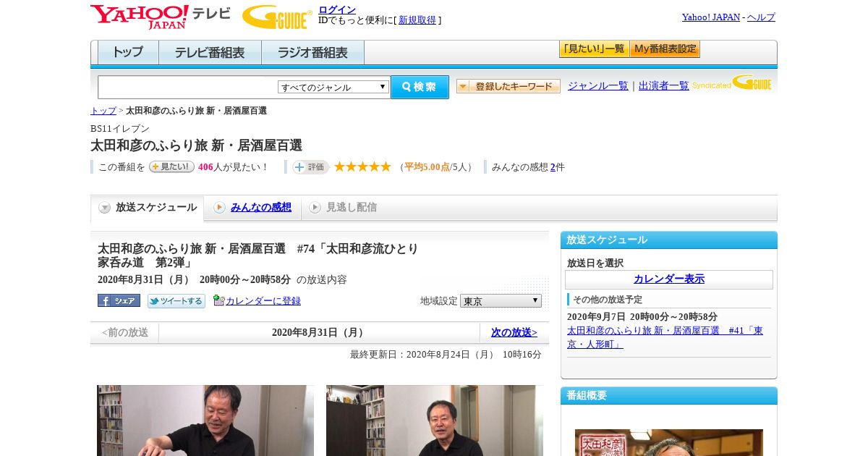Open the 新規取得 ID registration link
Screen dimensions: 868x456
tap(417, 20)
